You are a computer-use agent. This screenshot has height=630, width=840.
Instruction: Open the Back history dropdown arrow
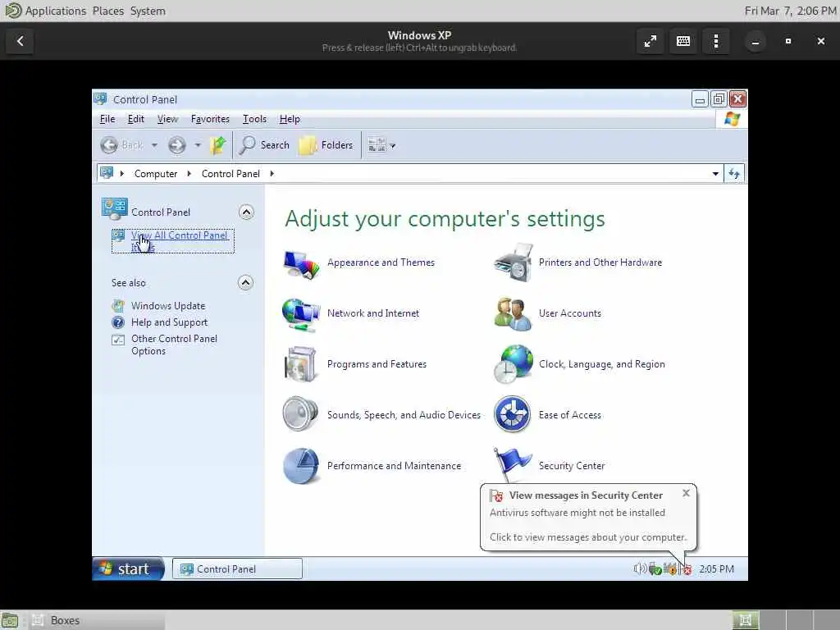(x=154, y=145)
